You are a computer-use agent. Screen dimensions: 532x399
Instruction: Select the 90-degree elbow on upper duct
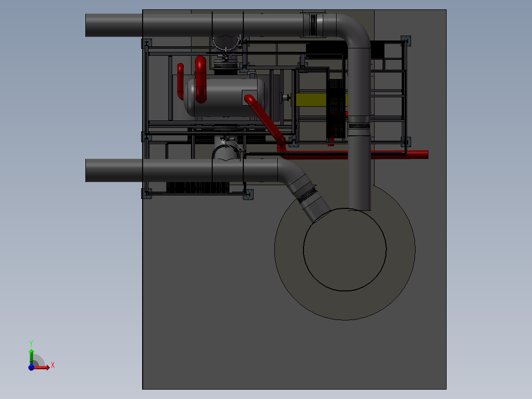click(356, 29)
